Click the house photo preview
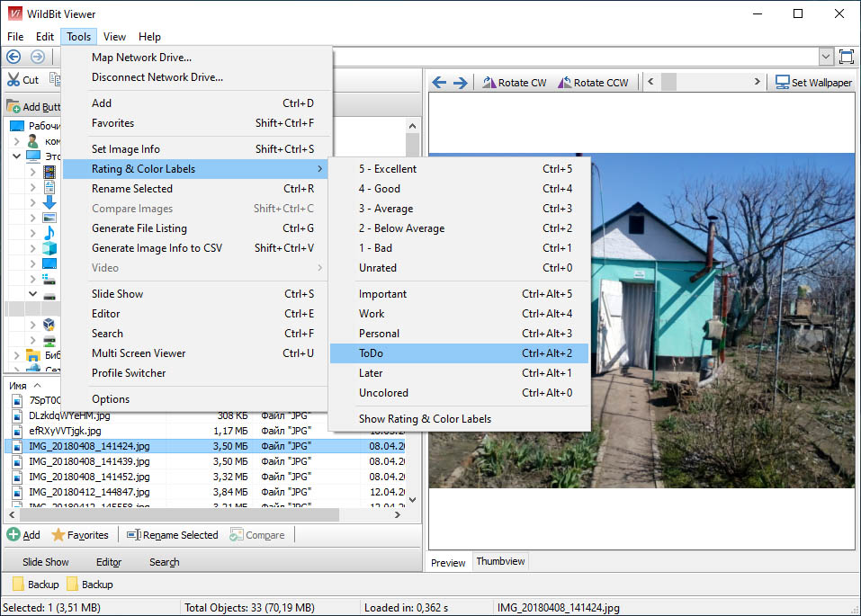The height and width of the screenshot is (616, 861). (x=641, y=320)
